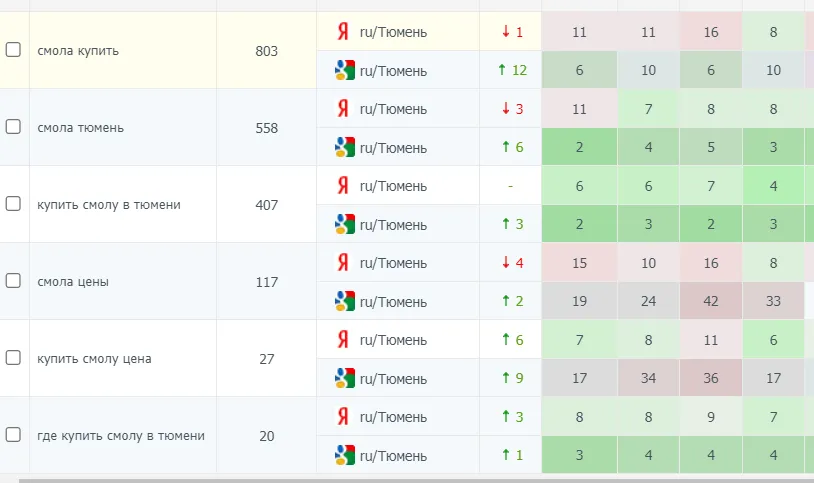Click the Yandex icon in the смола тюмень row
This screenshot has height=483, width=814.
(x=343, y=109)
